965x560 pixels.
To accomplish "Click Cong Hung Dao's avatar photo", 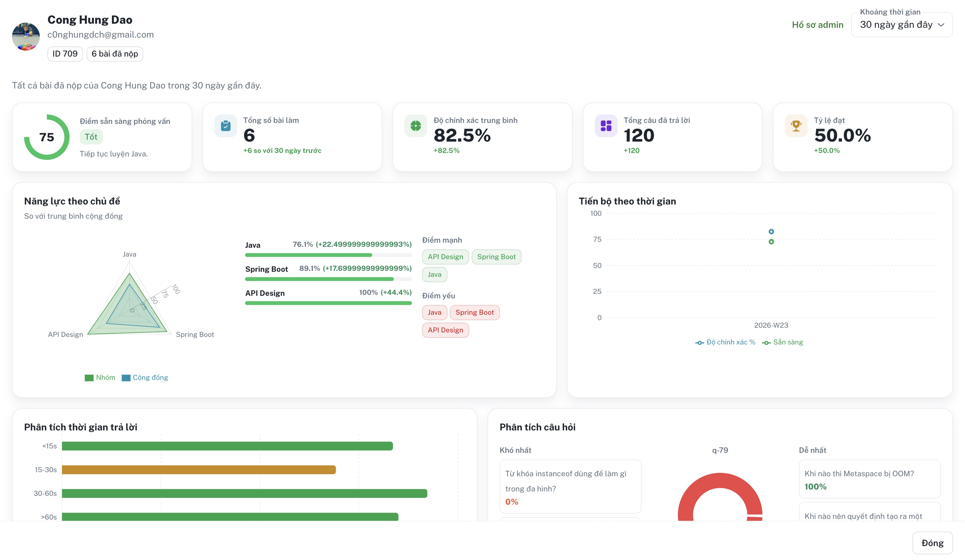I will pos(26,36).
